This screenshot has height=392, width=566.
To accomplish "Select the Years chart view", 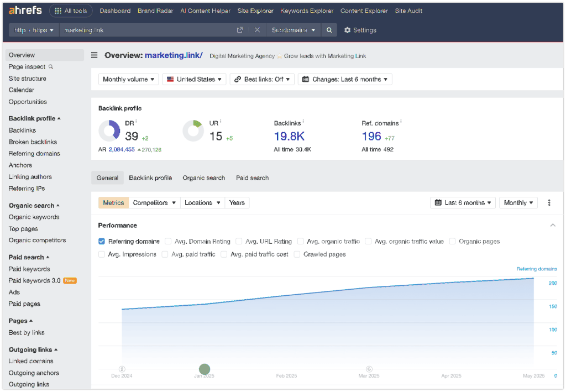I will pos(237,203).
